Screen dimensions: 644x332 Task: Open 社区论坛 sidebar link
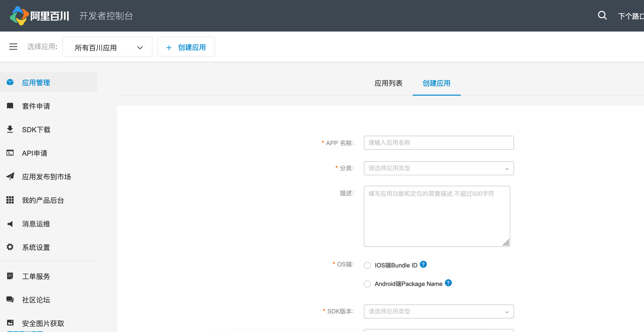36,300
